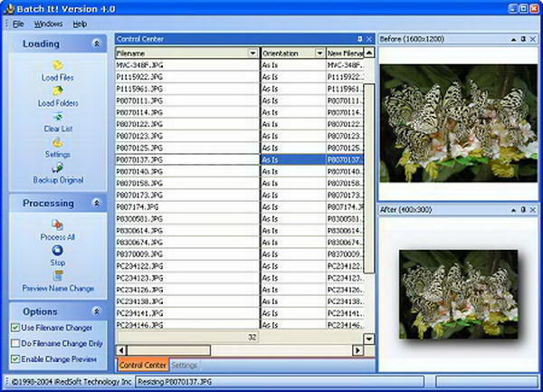Click the Stop processing icon

(x=58, y=250)
